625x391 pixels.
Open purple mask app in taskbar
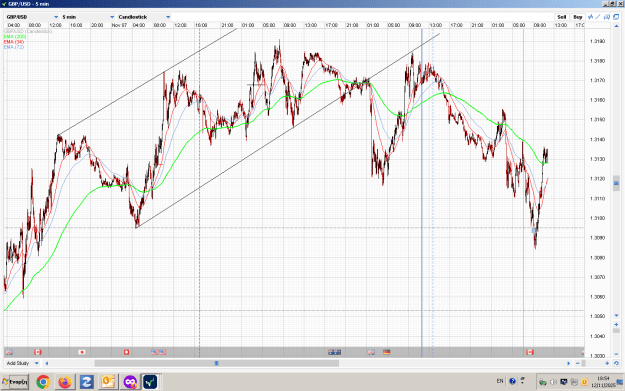pos(130,382)
